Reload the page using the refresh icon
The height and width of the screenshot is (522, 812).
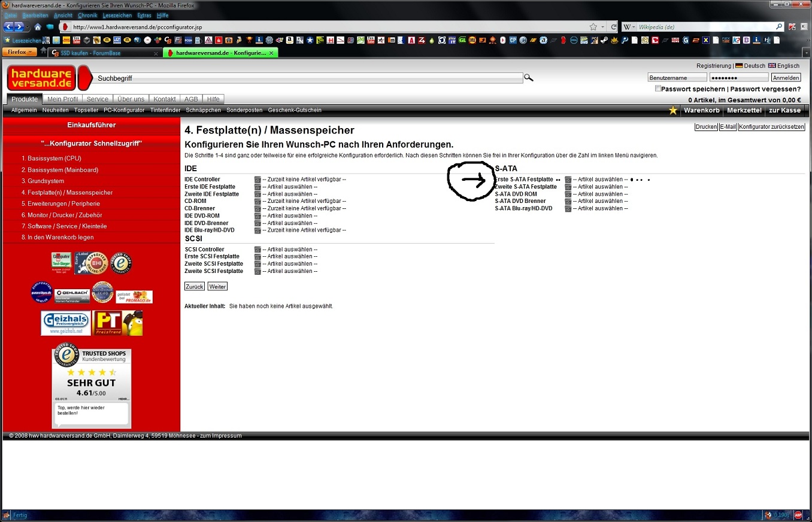614,27
